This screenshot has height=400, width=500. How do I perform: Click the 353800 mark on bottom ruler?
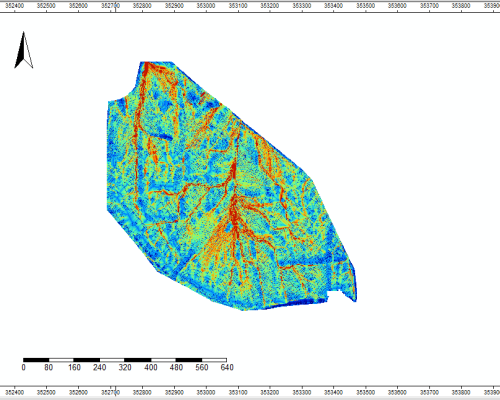[461, 392]
